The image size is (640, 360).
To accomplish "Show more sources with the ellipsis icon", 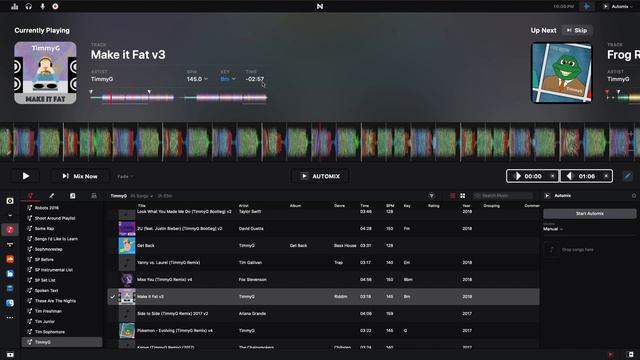I will pyautogui.click(x=10, y=318).
